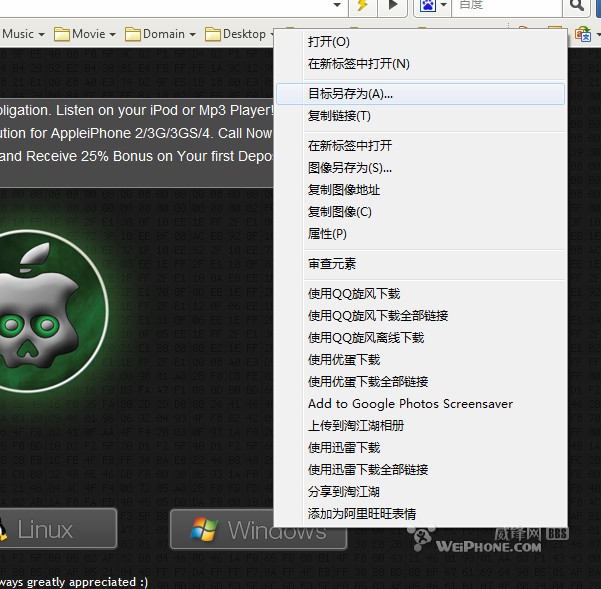Viewport: 601px width, 589px height.
Task: Select Add to Google Photos Screensaver
Action: 410,404
